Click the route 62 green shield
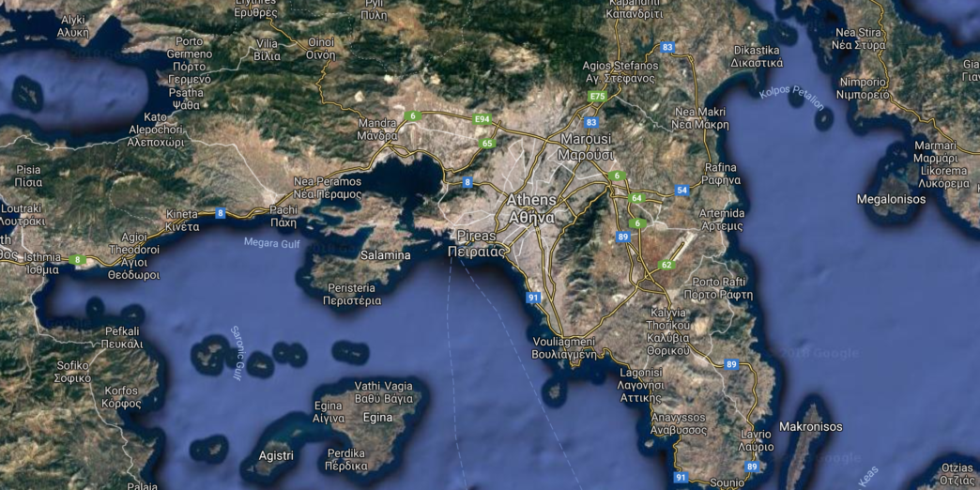980x490 pixels. 666,265
